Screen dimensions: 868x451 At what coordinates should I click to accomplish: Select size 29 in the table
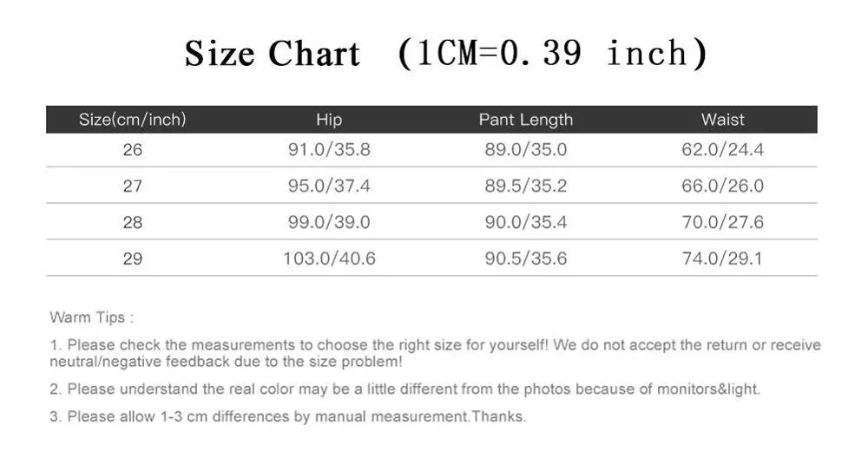coord(133,259)
